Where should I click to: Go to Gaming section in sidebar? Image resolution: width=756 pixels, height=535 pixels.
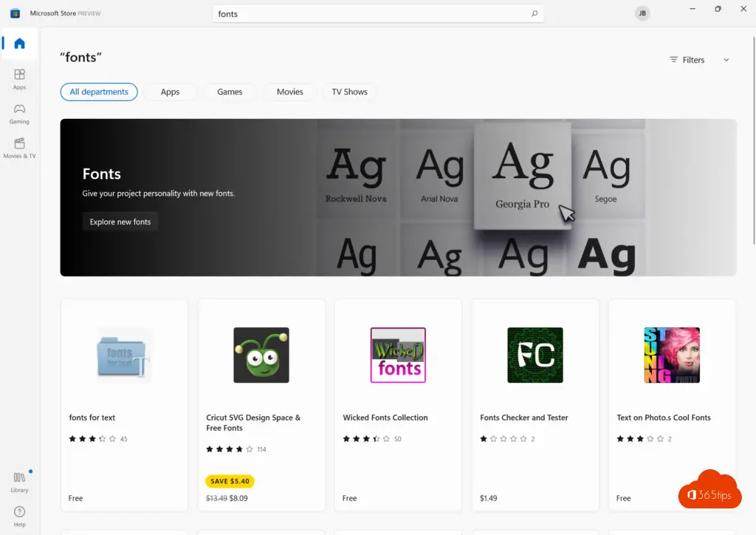point(19,113)
